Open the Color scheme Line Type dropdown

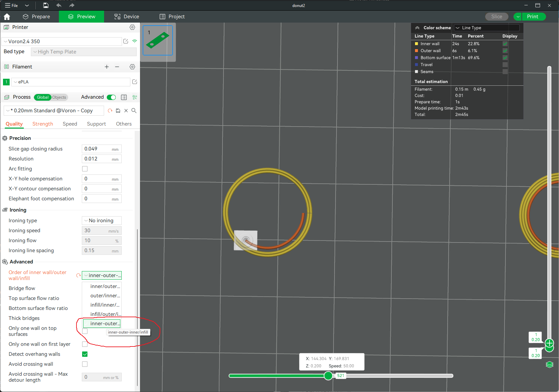(487, 28)
